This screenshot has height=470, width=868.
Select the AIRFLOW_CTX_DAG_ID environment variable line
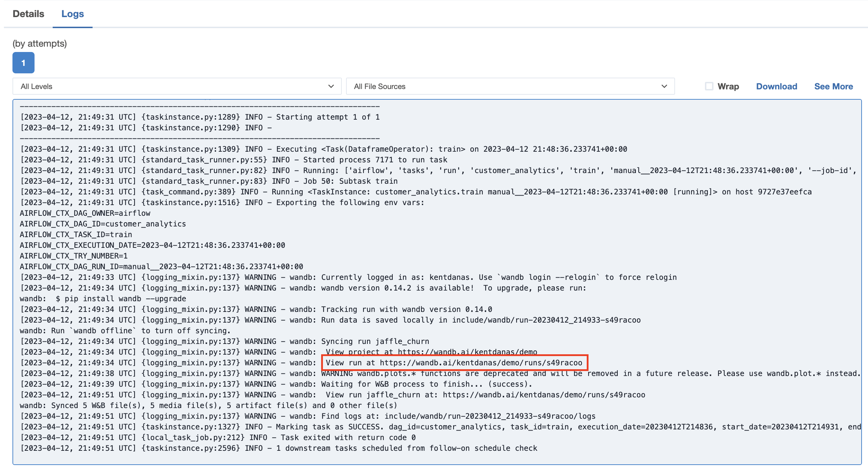click(103, 224)
